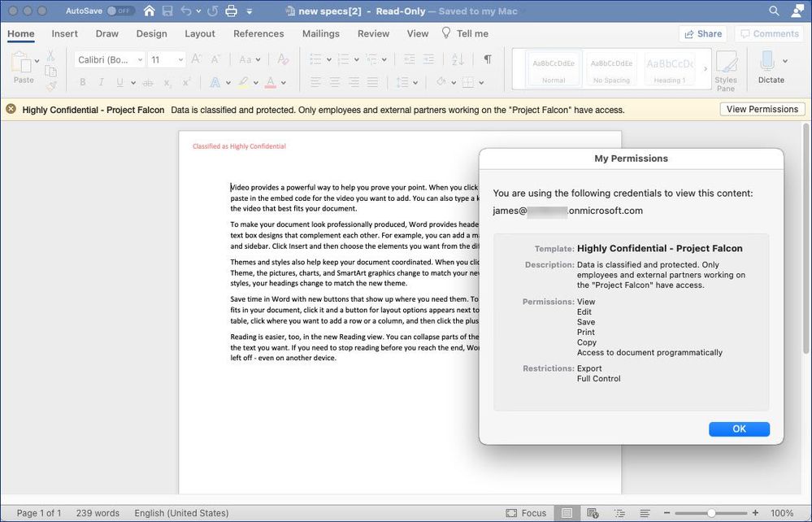This screenshot has height=522, width=812.
Task: Click the Decrease Font Size icon
Action: pos(215,59)
